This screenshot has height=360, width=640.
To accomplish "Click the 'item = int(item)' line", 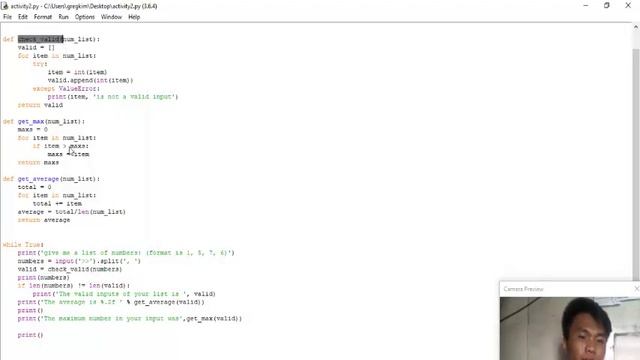I will click(x=77, y=72).
